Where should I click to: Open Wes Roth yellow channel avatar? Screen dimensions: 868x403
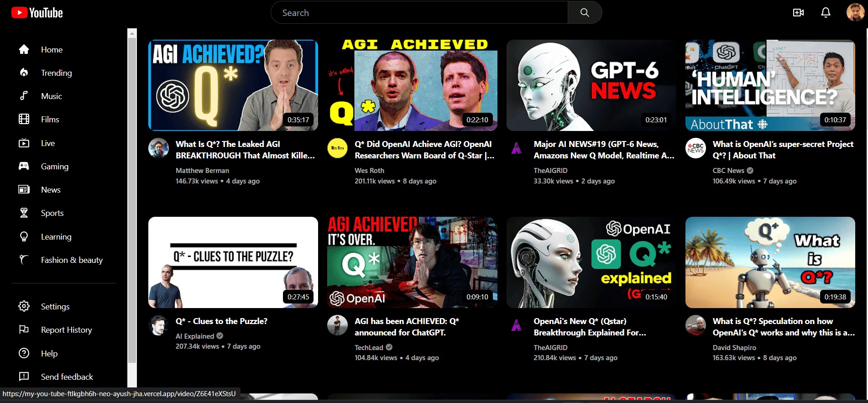pyautogui.click(x=337, y=148)
